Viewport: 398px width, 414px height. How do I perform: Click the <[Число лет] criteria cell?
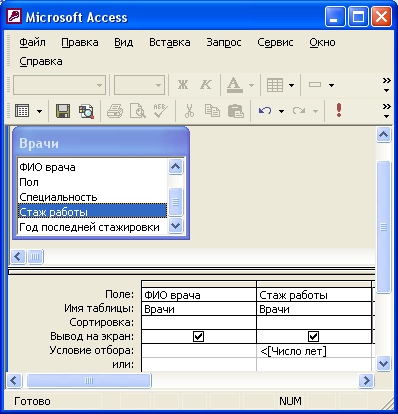coord(314,351)
